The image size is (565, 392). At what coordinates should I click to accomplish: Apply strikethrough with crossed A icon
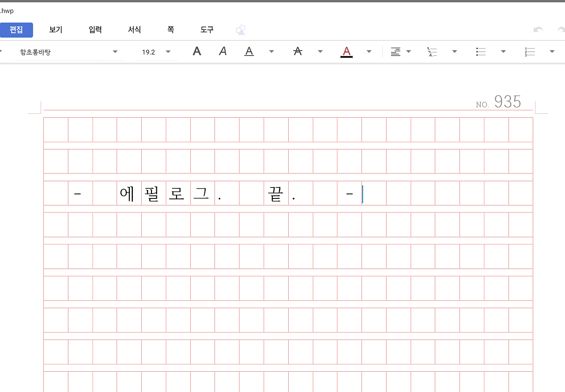click(x=298, y=52)
